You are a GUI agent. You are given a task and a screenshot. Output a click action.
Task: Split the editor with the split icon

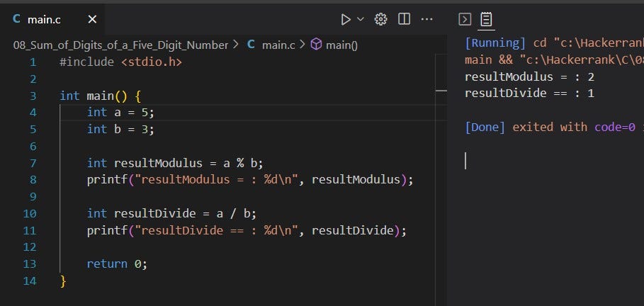point(404,19)
